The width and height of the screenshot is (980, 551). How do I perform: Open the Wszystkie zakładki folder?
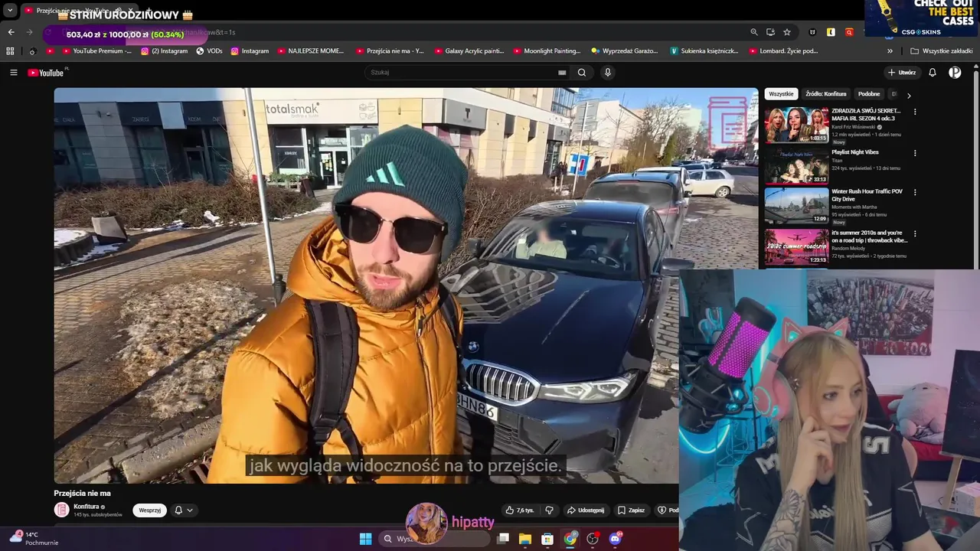coord(942,51)
